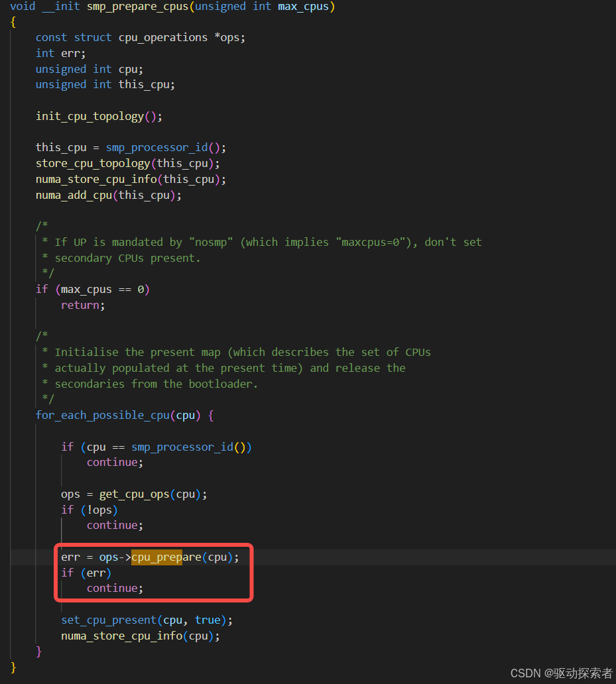Image resolution: width=616 pixels, height=684 pixels.
Task: Click the numa_add_cpu call
Action: 109,196
